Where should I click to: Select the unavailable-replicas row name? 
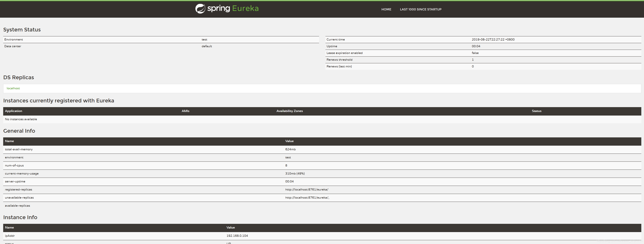19,198
